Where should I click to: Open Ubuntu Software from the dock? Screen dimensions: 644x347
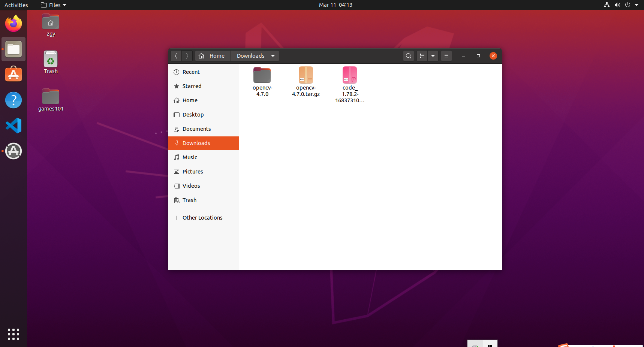pos(13,75)
